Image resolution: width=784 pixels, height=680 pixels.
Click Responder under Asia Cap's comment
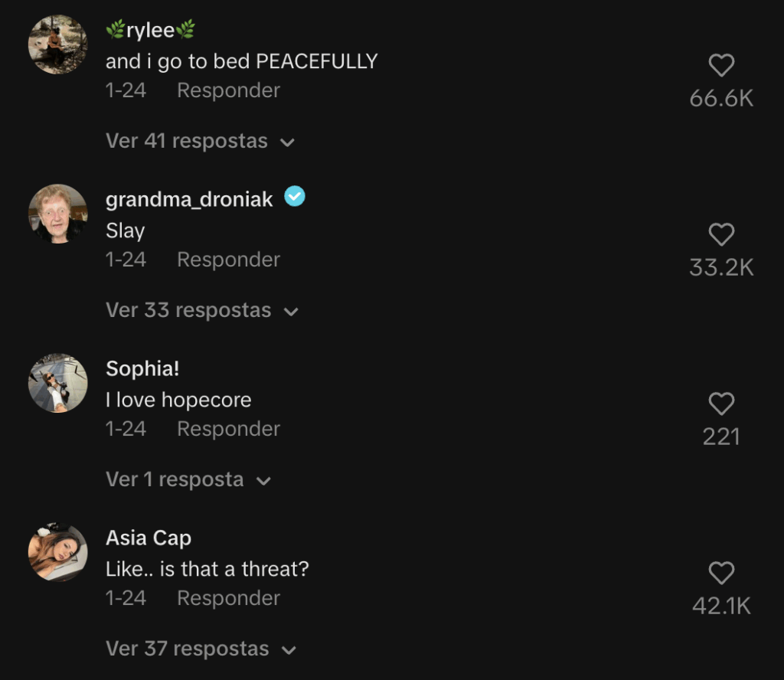click(x=228, y=598)
